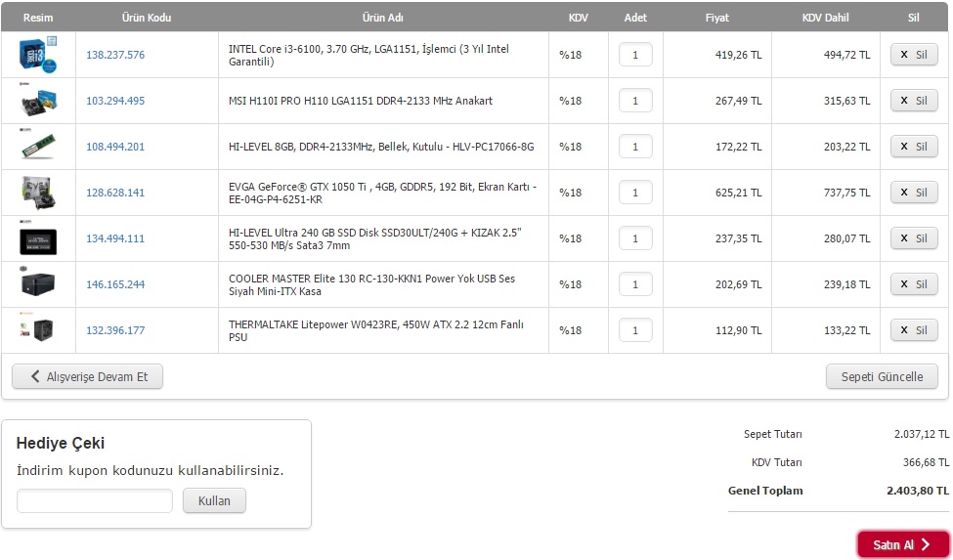
Task: Remove the Intel Core i3-6100 with Sil
Action: pyautogui.click(x=914, y=55)
